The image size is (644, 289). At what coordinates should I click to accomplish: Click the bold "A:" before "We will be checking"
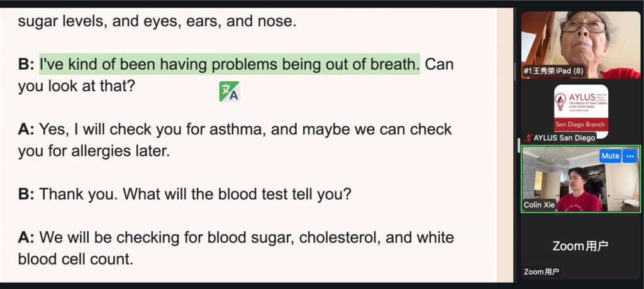(26, 237)
